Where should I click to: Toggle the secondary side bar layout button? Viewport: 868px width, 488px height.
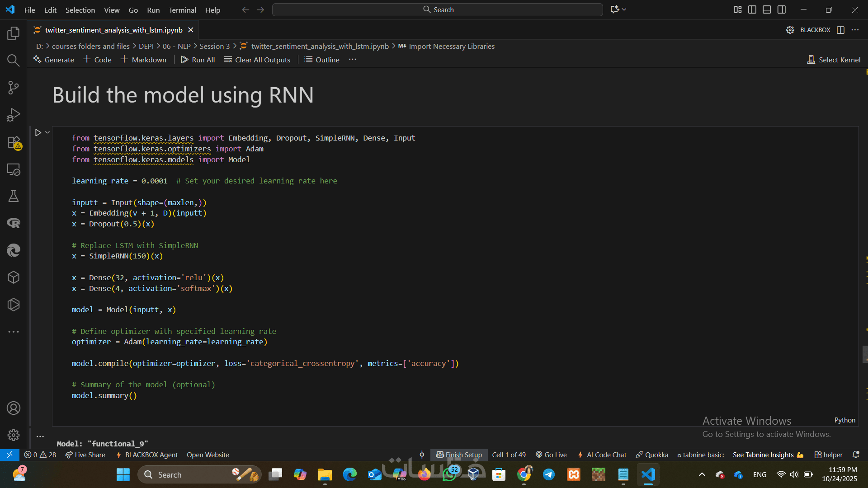pos(782,9)
